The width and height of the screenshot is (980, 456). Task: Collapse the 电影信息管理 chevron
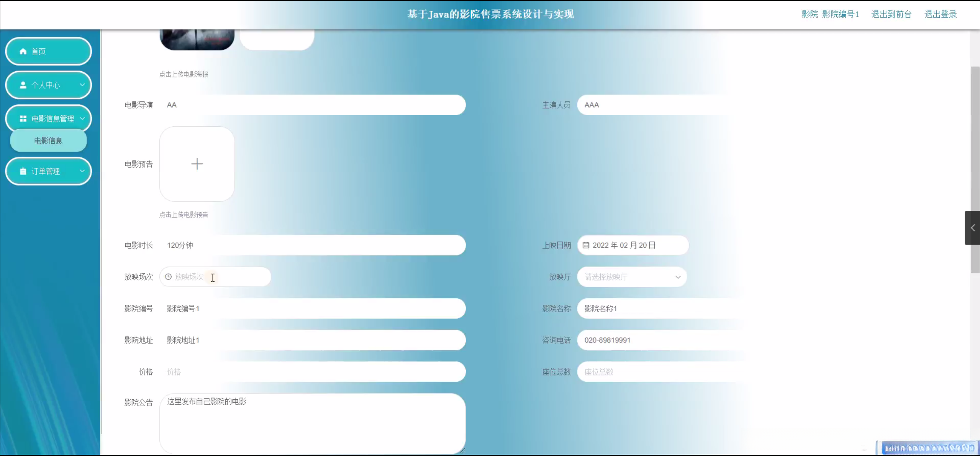click(x=82, y=119)
